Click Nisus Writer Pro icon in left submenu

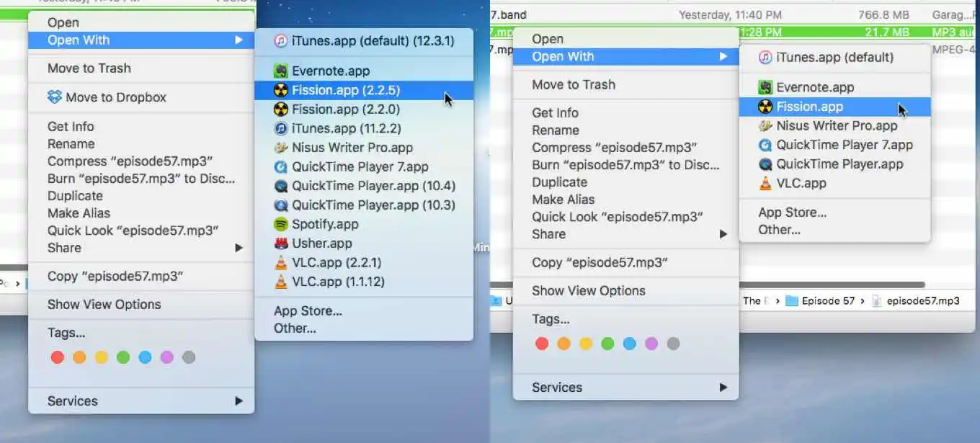coord(281,148)
